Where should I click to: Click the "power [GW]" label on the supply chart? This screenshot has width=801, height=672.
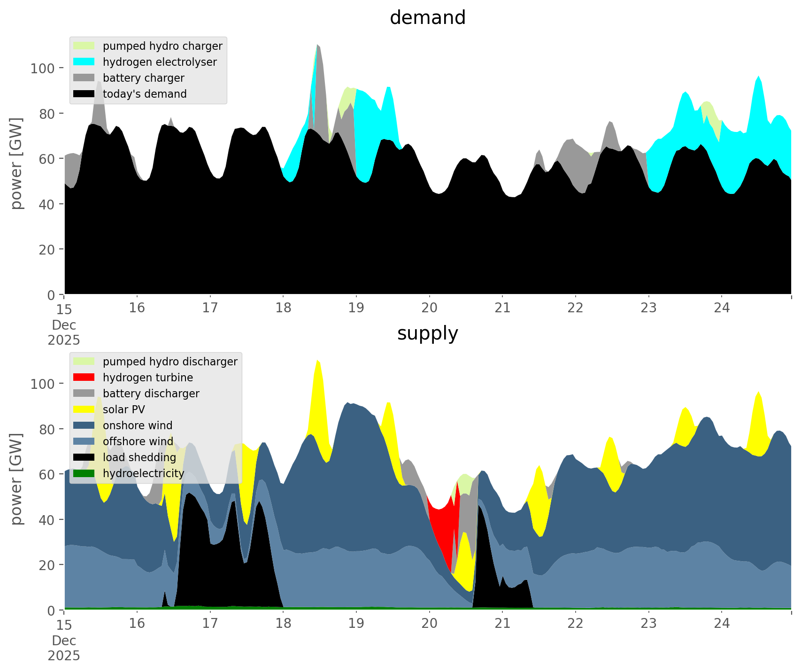click(x=16, y=479)
